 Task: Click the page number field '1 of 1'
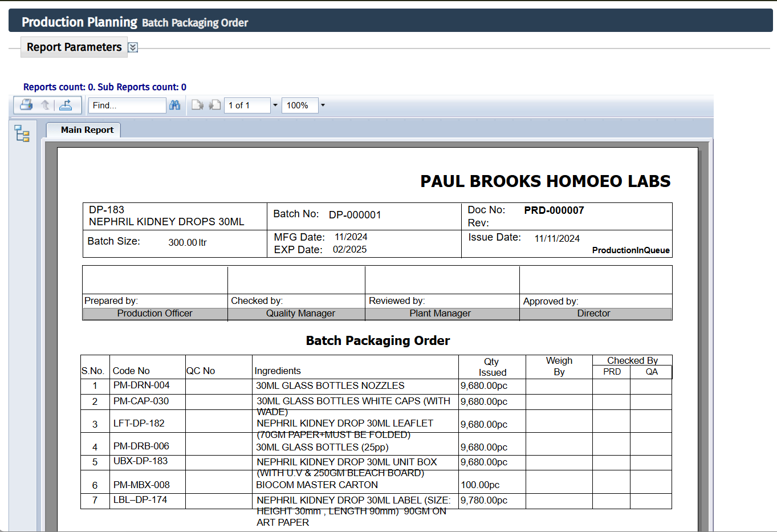(x=247, y=105)
